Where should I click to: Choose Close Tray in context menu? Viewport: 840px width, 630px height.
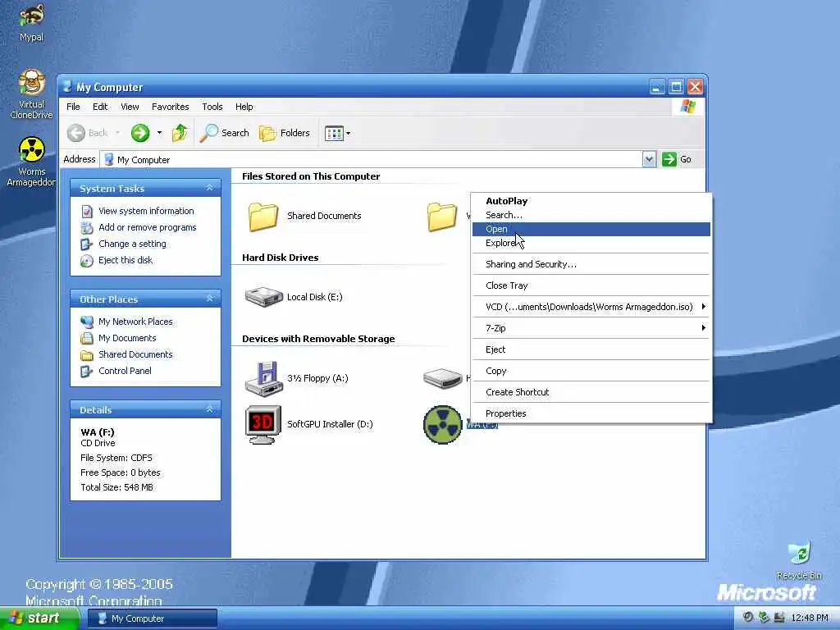(591, 285)
